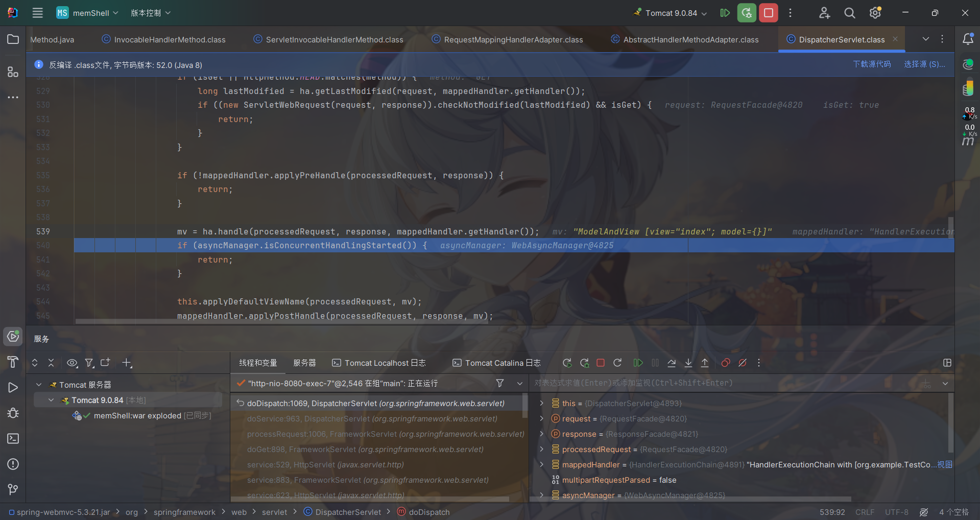Switch to AbstractHandlerMethodAdapter.class tab
This screenshot has width=980, height=520.
point(685,39)
